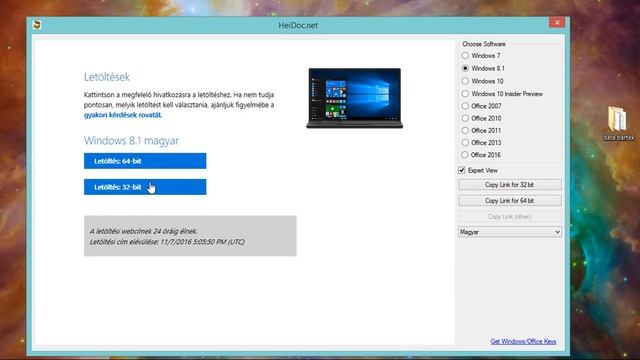Open Get Windows/Office Keys link
The height and width of the screenshot is (360, 640).
coord(523,341)
